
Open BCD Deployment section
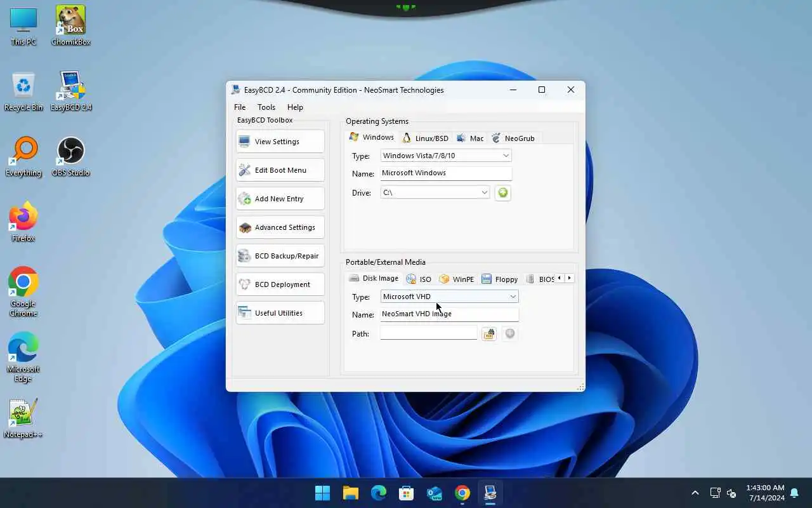[280, 284]
